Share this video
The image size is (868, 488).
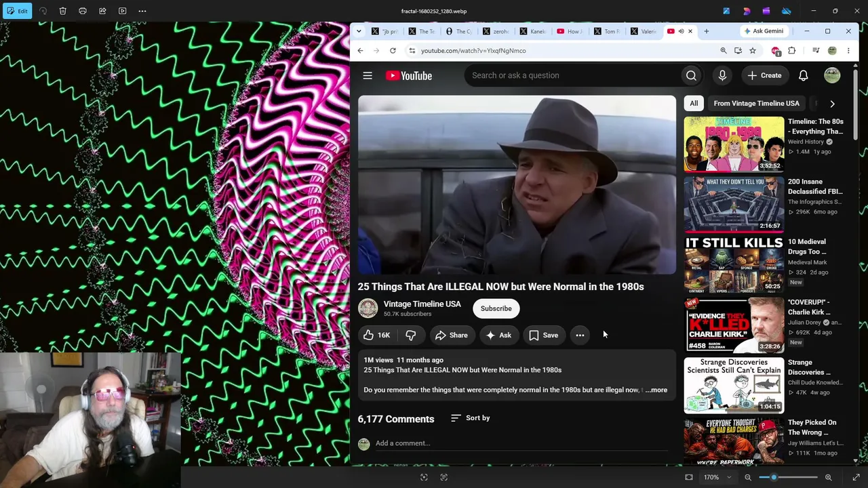pos(452,335)
